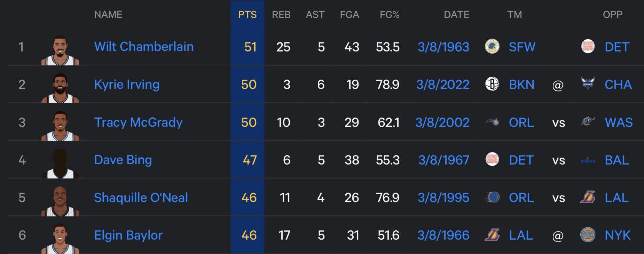This screenshot has width=644, height=254.
Task: Click the San Francisco Warriors team logo
Action: (492, 47)
